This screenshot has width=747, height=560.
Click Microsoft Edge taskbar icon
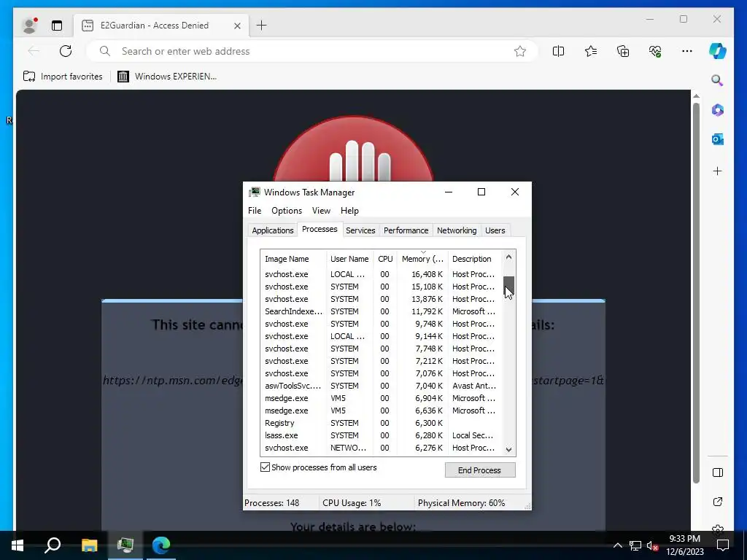click(x=161, y=545)
